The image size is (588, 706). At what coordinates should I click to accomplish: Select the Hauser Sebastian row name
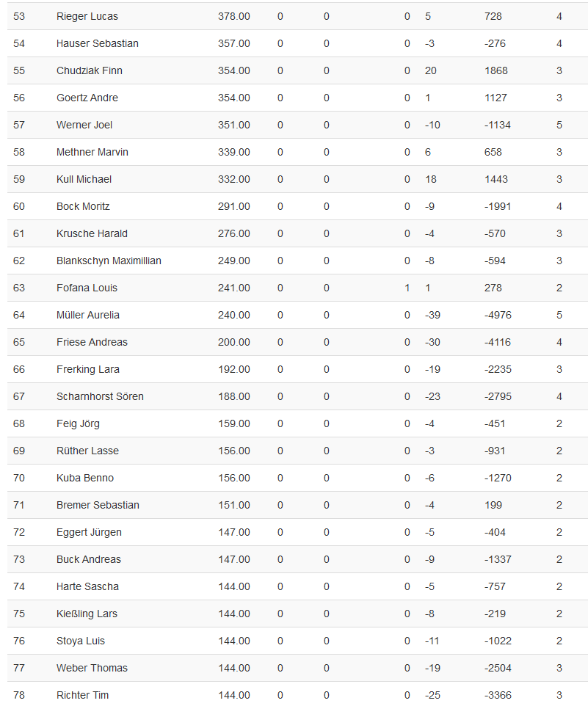click(x=97, y=43)
